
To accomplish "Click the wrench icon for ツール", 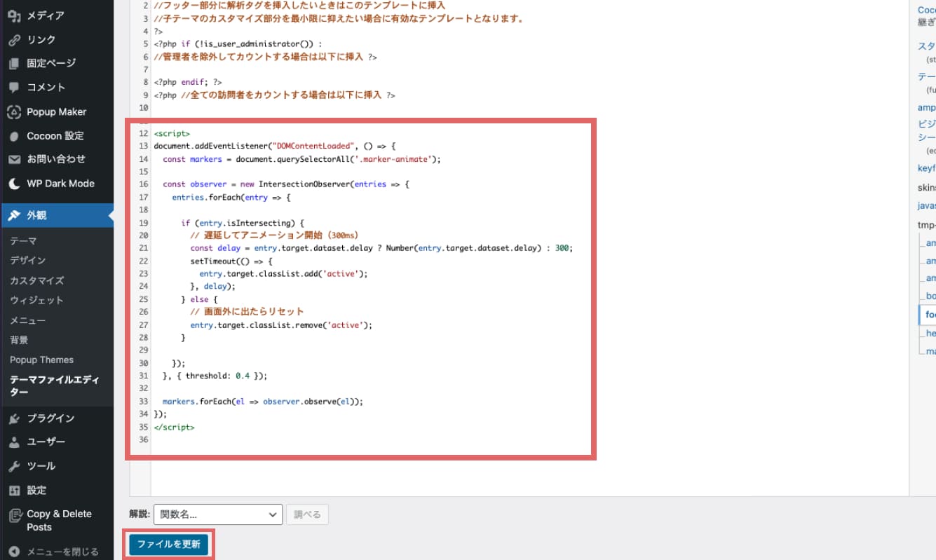I will click(x=14, y=466).
